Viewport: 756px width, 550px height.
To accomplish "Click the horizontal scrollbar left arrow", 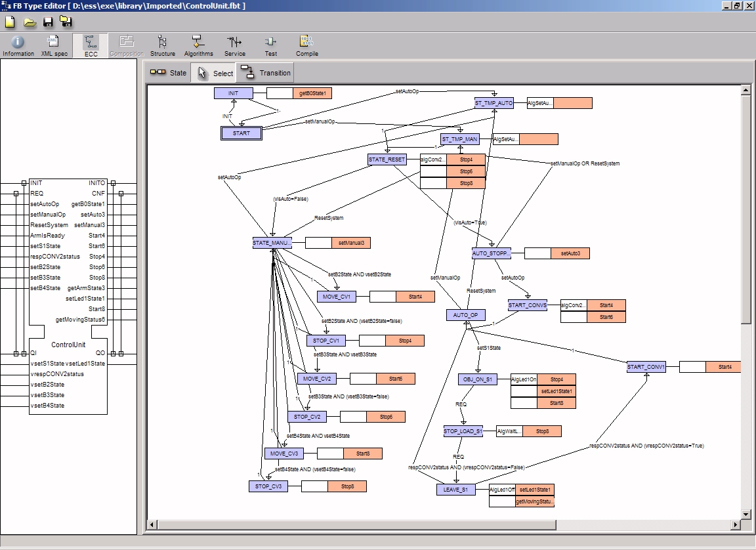I will coord(152,524).
